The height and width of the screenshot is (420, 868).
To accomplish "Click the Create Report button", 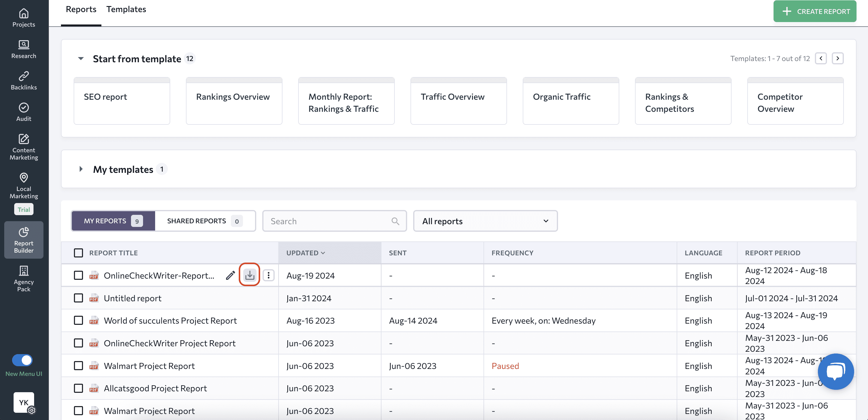I will pos(815,11).
